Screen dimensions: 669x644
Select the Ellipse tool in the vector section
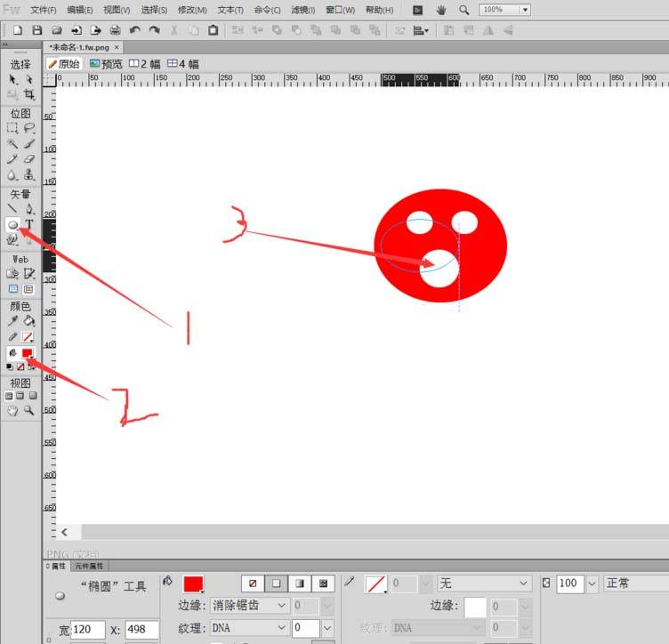12,225
